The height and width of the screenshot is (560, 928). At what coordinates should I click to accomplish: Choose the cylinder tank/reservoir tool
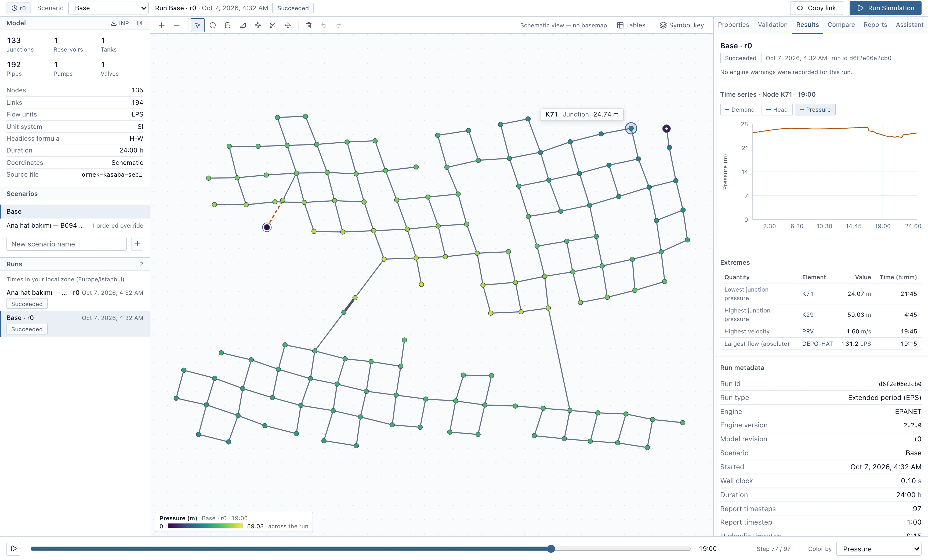point(227,25)
